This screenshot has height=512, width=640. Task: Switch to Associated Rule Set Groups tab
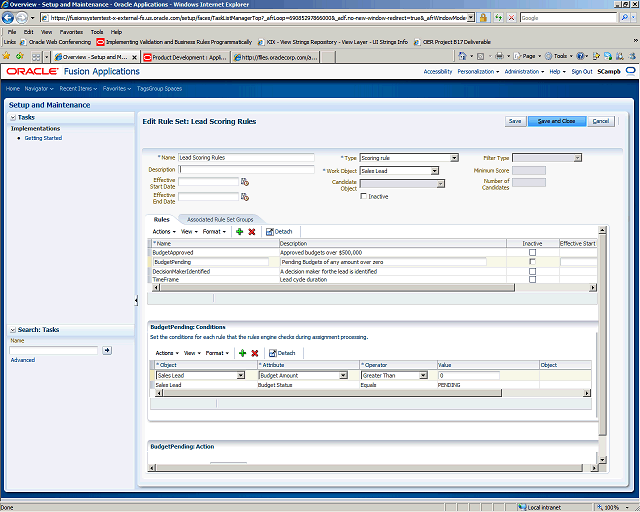pos(220,220)
